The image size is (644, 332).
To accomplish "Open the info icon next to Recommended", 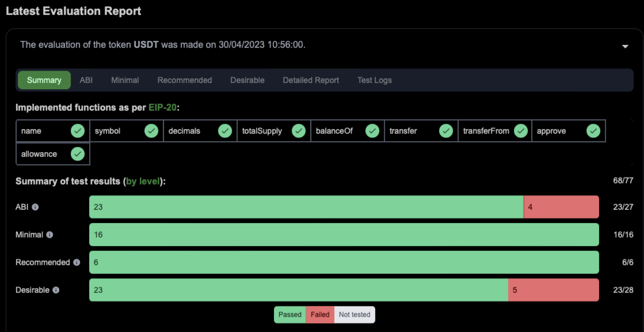I will (77, 262).
